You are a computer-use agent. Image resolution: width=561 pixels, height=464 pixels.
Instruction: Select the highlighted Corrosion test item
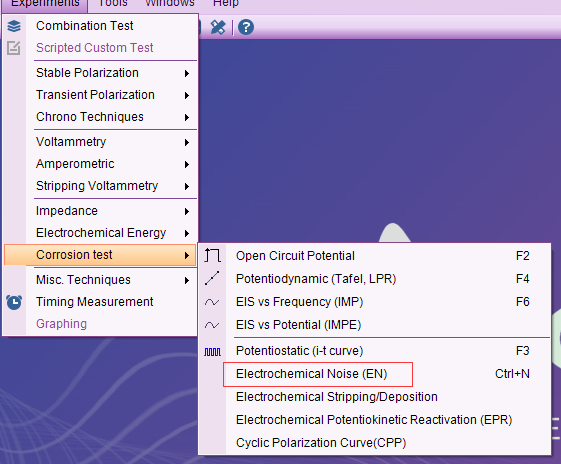coord(100,255)
